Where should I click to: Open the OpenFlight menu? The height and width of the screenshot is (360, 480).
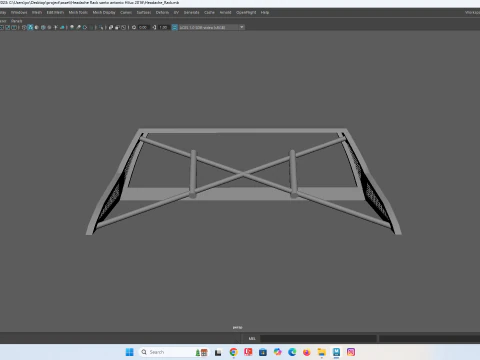click(246, 12)
